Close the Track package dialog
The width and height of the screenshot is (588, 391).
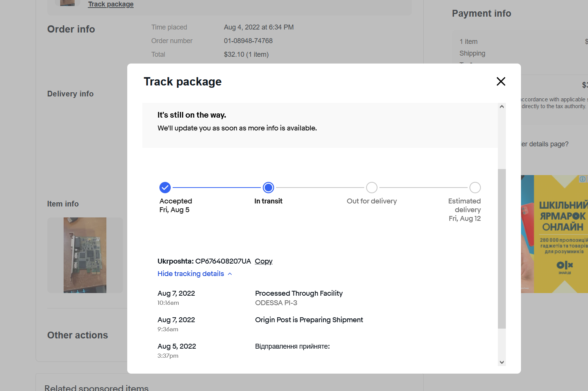(x=501, y=81)
